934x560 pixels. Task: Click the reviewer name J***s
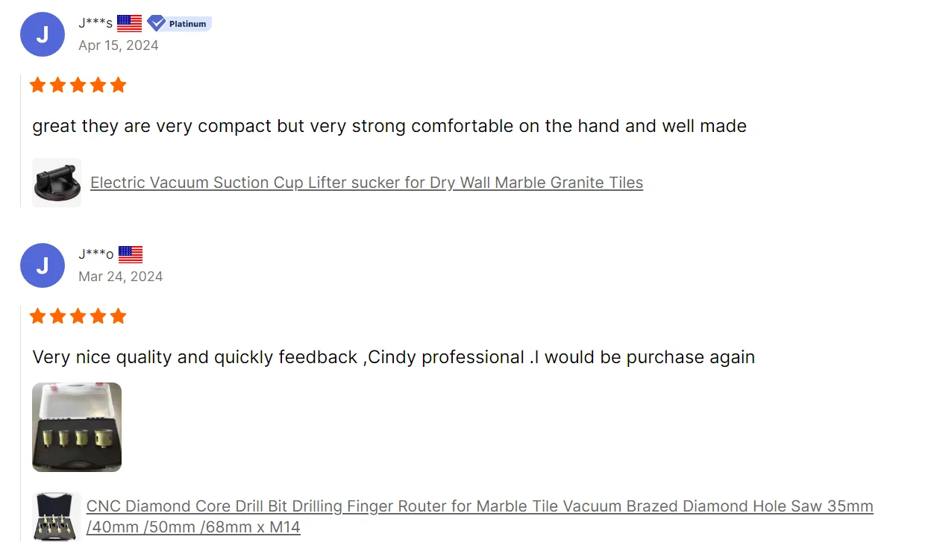coord(95,23)
